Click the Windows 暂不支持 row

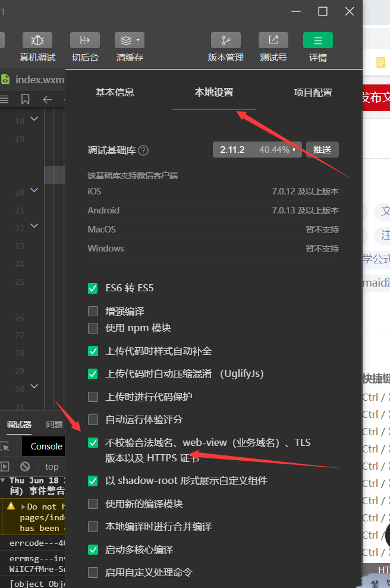[x=213, y=249]
